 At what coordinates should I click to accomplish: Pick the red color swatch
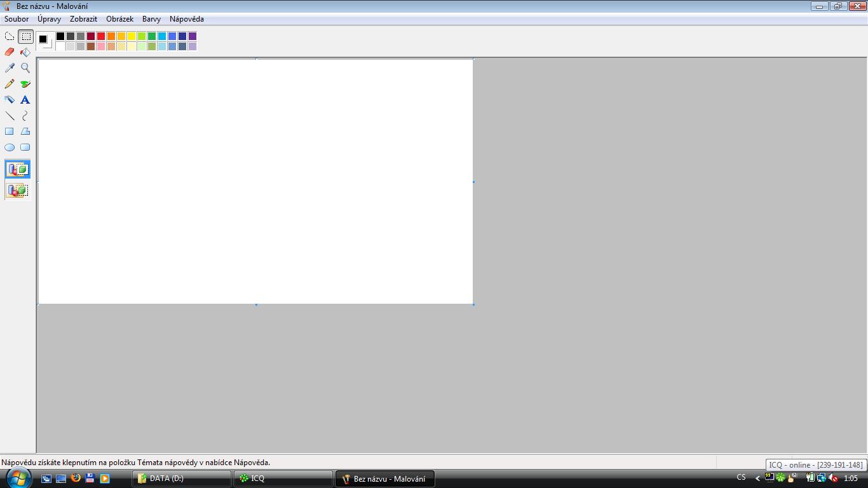(101, 36)
